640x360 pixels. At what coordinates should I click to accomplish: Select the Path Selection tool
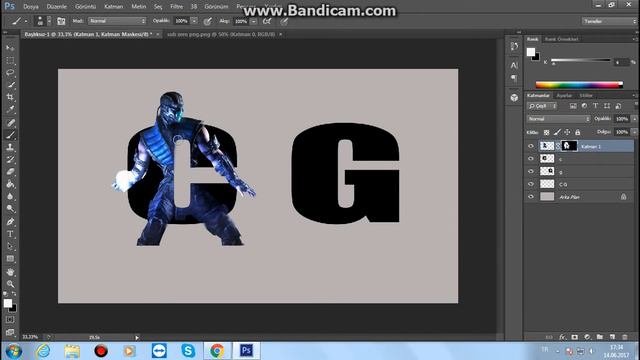tap(10, 247)
